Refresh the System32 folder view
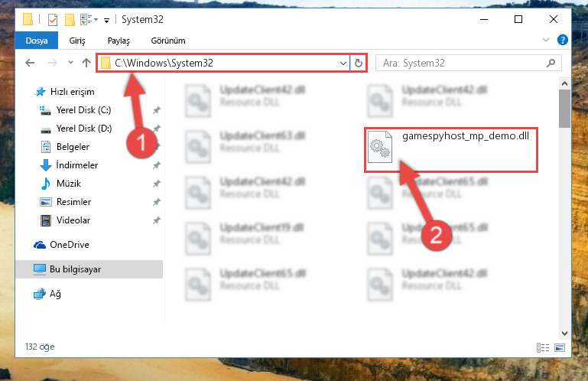588x381 pixels. pyautogui.click(x=359, y=63)
